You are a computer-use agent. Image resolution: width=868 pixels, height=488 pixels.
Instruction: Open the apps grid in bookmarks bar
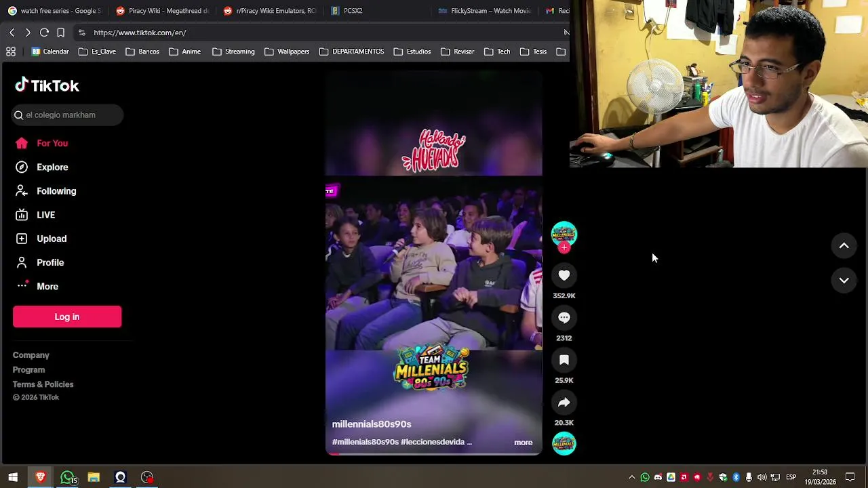click(11, 52)
